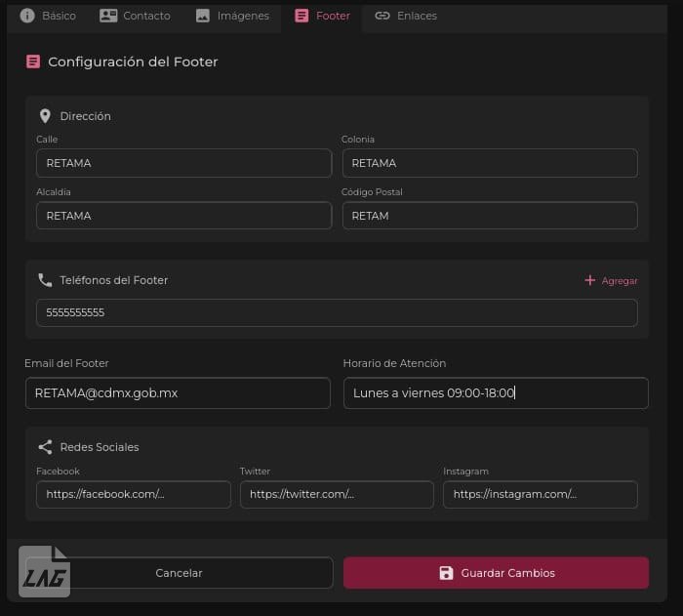Click the Calle label
683x616 pixels.
point(47,139)
